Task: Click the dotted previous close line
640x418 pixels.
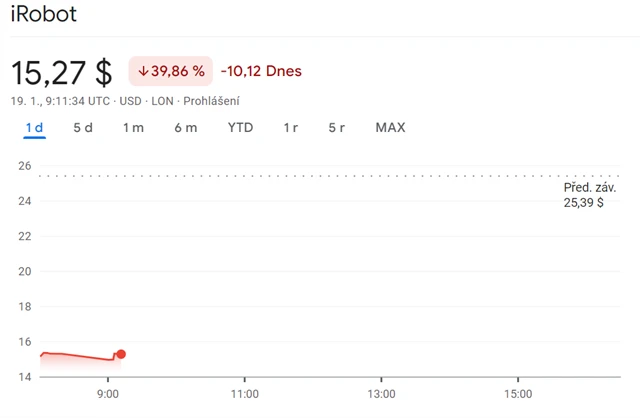Action: pos(300,176)
